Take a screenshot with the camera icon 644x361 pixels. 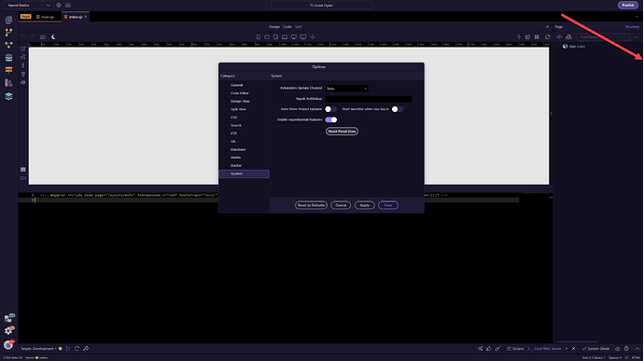pos(43,37)
